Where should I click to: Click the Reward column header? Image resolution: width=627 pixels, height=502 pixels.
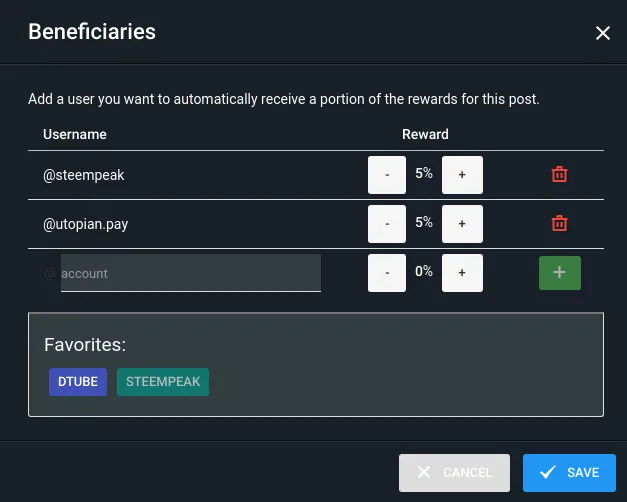(425, 134)
